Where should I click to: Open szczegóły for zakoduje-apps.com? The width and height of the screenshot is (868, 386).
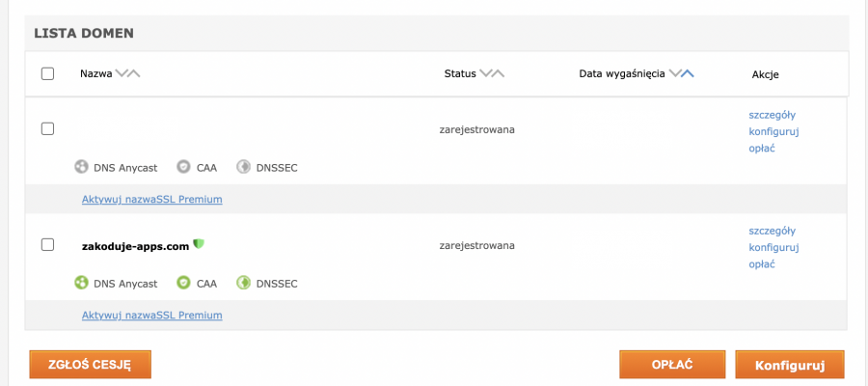773,231
